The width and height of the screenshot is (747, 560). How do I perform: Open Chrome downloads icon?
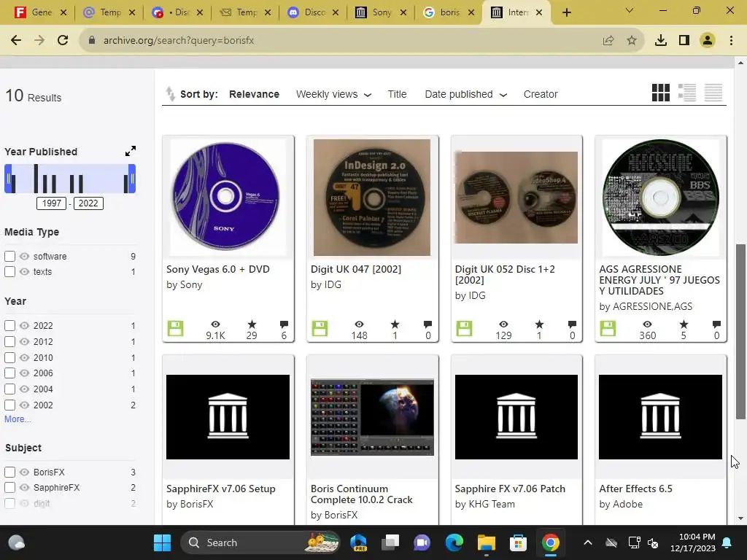(x=660, y=41)
